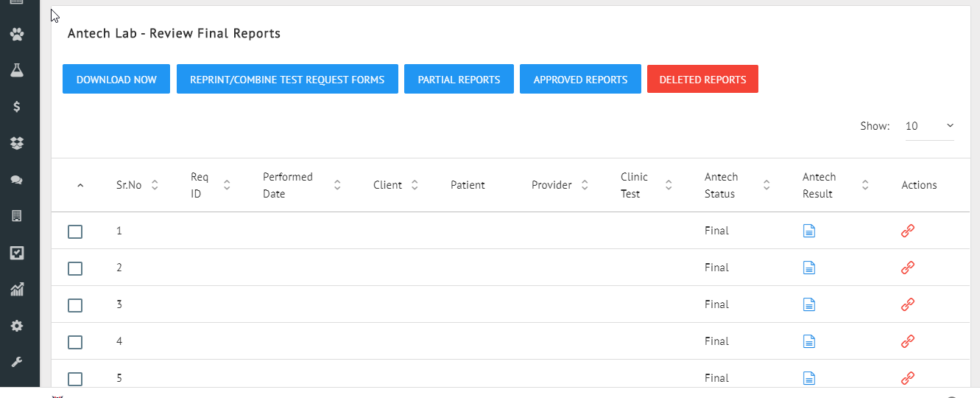
Task: View Antech result document for row 3
Action: point(808,304)
